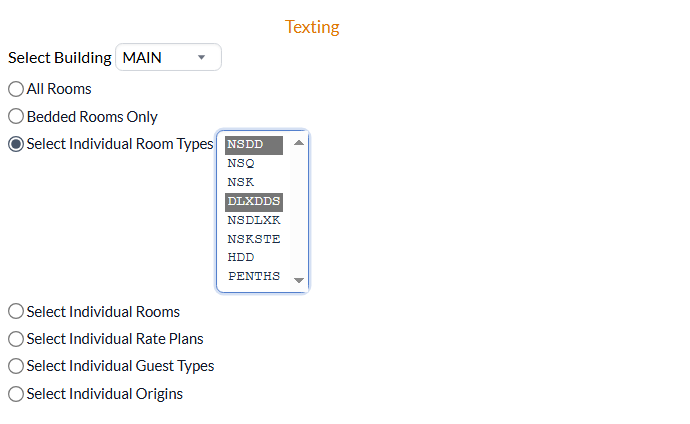Click the room type list scroll-down arrow
The width and height of the screenshot is (690, 424).
coord(299,280)
